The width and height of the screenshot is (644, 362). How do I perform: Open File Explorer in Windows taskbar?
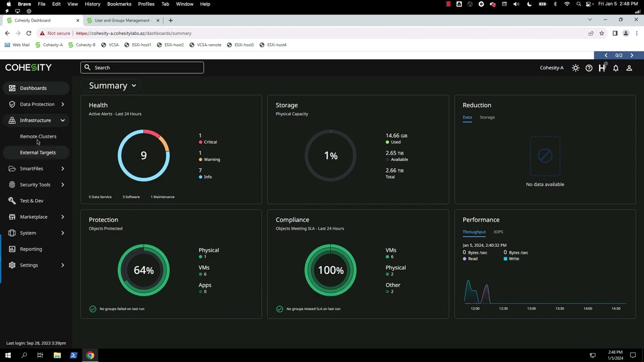click(57, 355)
